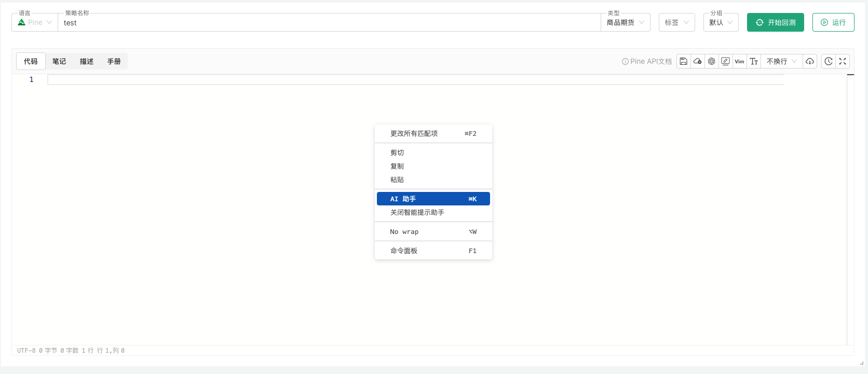Screen dimensions: 868x374
Task: Open the 标签 tag dropdown
Action: (x=676, y=22)
